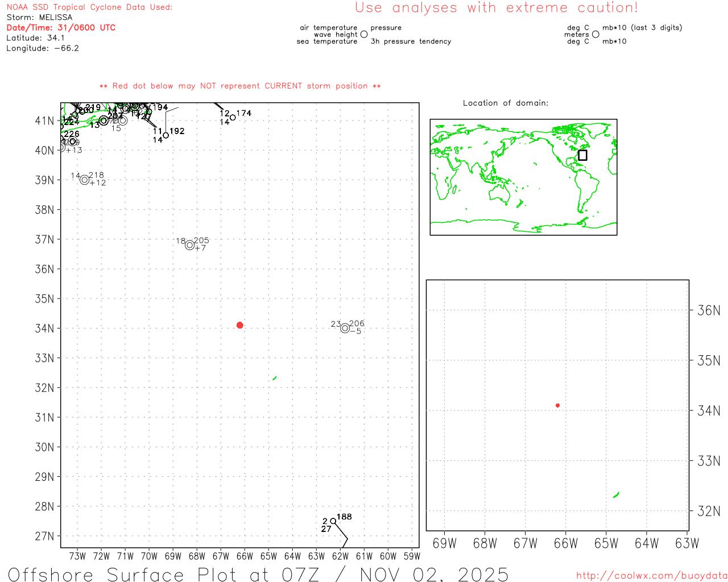This screenshot has height=582, width=728.
Task: Select the buoy circle reading 205 near 37N
Action: (189, 245)
